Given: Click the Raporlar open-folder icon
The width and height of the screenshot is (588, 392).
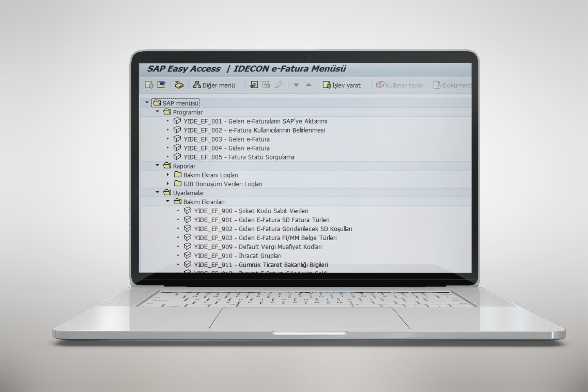Looking at the screenshot, I should coord(167,165).
